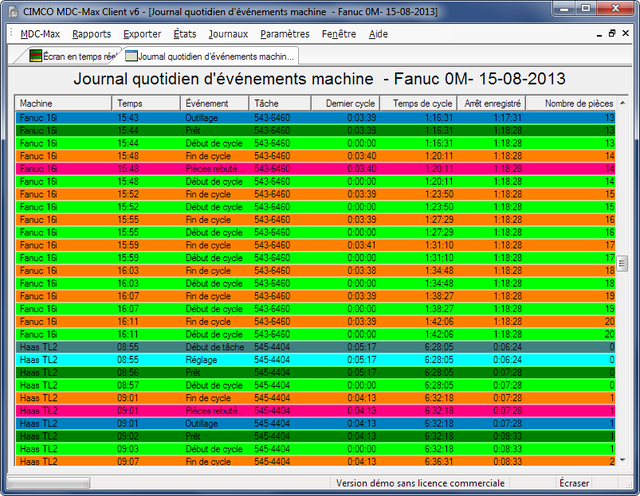Screen dimensions: 640x496
Task: Select the Fin de cycle row at 15:59
Action: coord(316,245)
